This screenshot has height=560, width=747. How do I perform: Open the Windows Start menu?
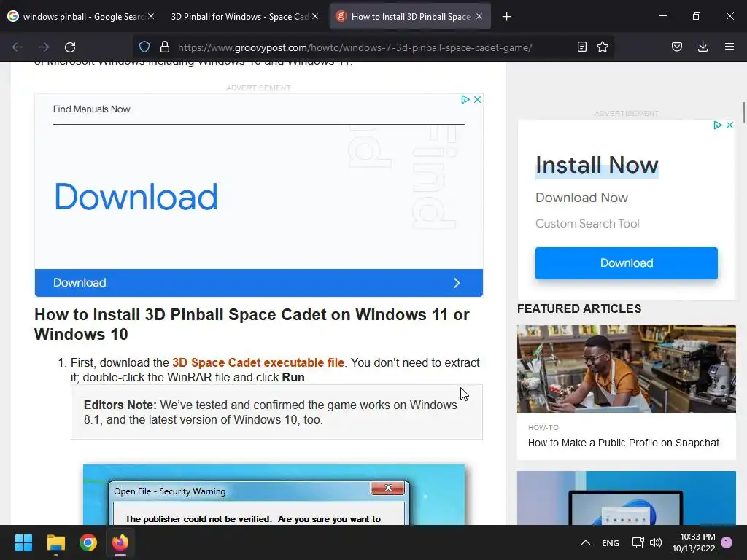click(23, 542)
